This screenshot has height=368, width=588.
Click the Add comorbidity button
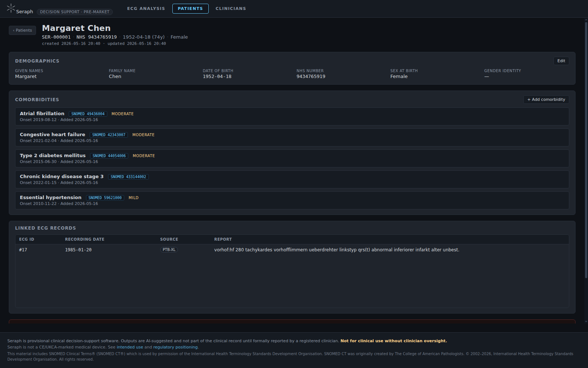coord(546,99)
